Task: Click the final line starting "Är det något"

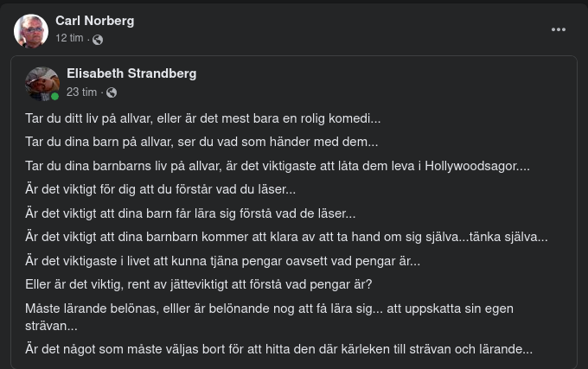Action: pyautogui.click(x=278, y=349)
